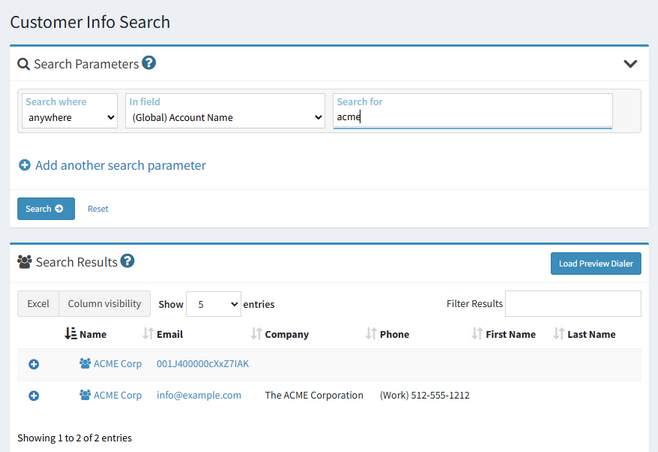This screenshot has width=658, height=452.
Task: Sort by Name column
Action: (93, 334)
